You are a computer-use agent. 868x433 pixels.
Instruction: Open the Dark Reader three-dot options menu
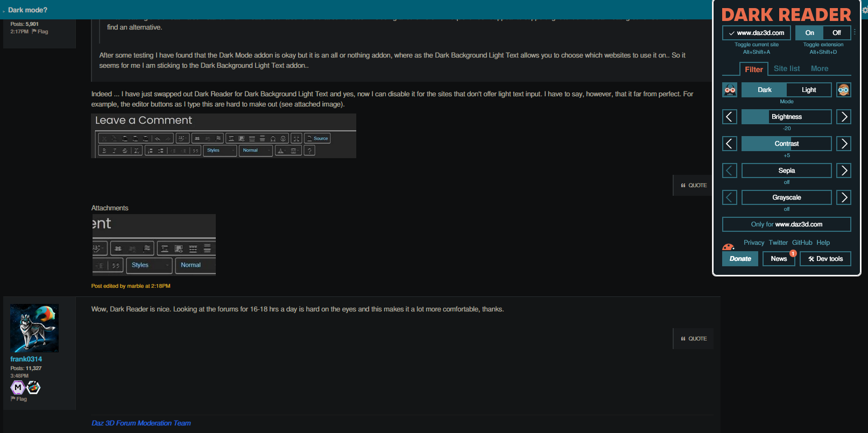[855, 32]
